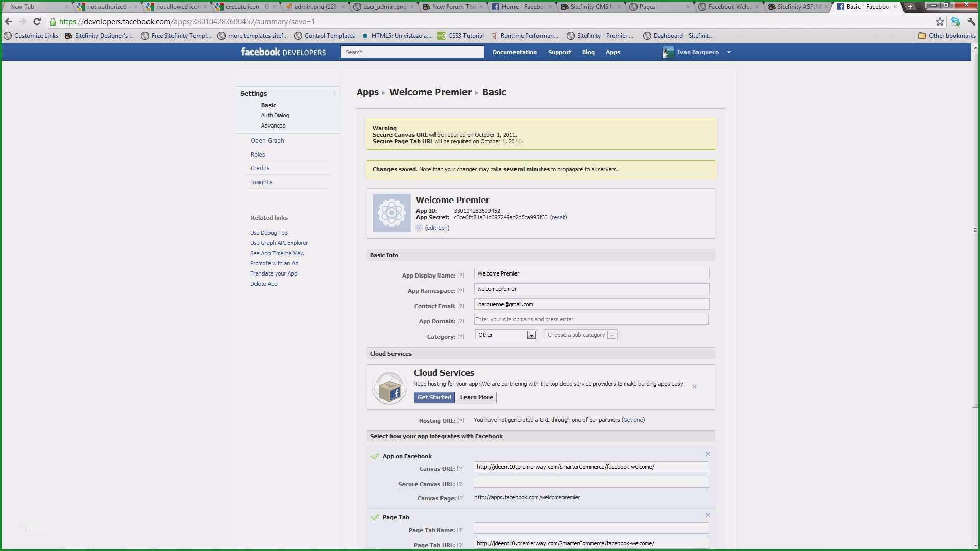Viewport: 980px width, 551px height.
Task: Open help for Secure Canvas URL
Action: point(460,484)
